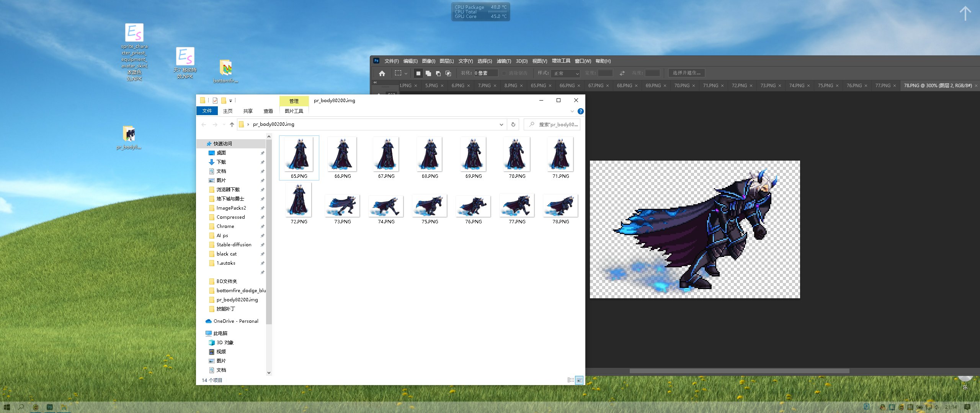Open Explorer help via the blue question mark
Image resolution: width=980 pixels, height=413 pixels.
(x=580, y=111)
